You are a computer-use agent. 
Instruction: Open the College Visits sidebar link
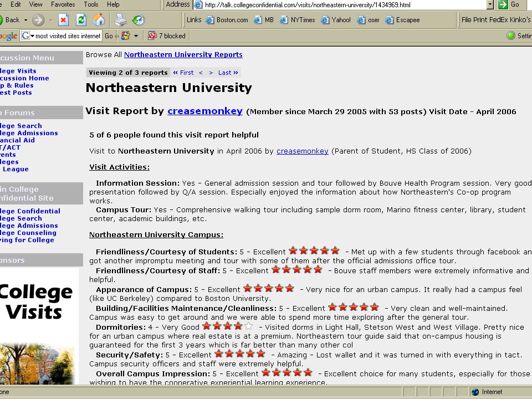pos(18,71)
